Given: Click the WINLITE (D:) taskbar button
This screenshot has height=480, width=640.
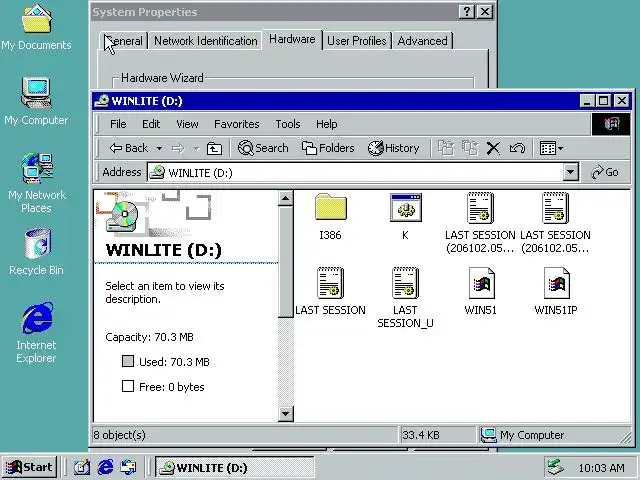Looking at the screenshot, I should [234, 467].
